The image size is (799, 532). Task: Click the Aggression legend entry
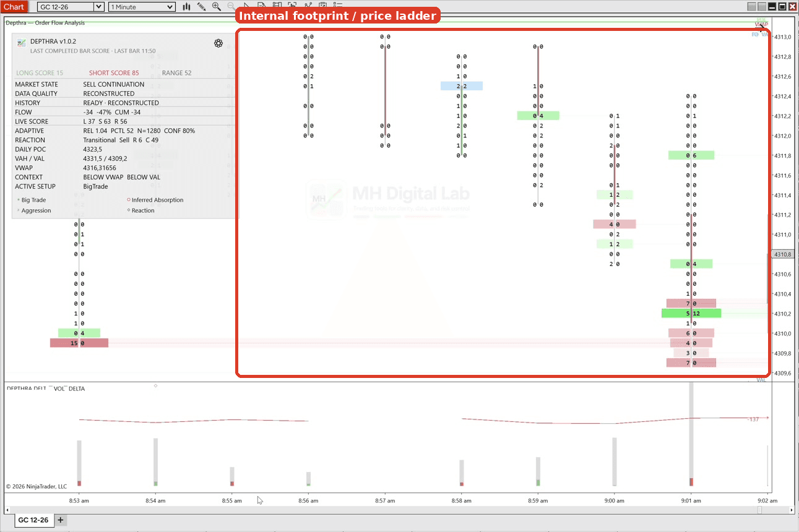34,210
